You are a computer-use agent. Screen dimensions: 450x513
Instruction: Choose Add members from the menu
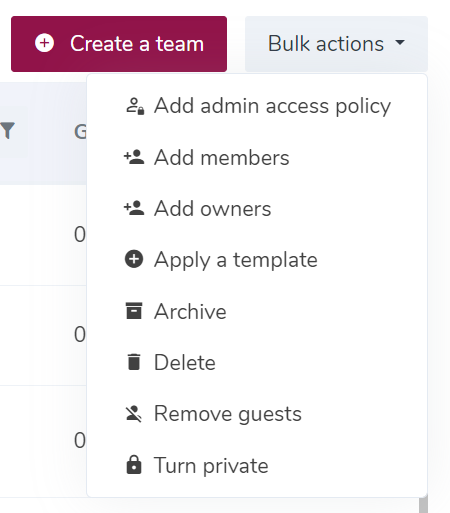click(x=257, y=157)
